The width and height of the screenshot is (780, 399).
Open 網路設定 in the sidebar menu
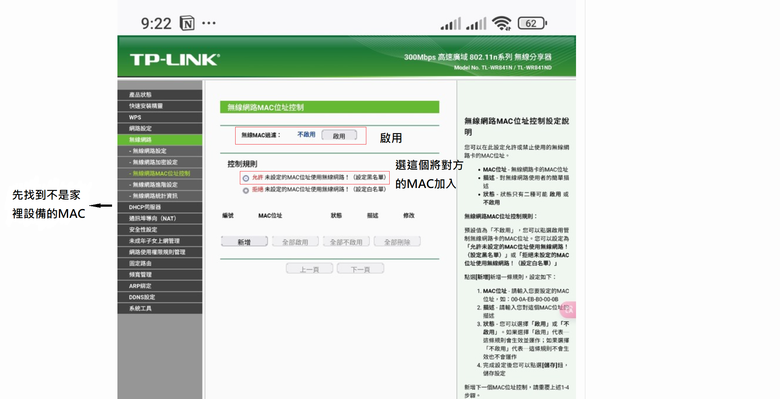(160, 128)
